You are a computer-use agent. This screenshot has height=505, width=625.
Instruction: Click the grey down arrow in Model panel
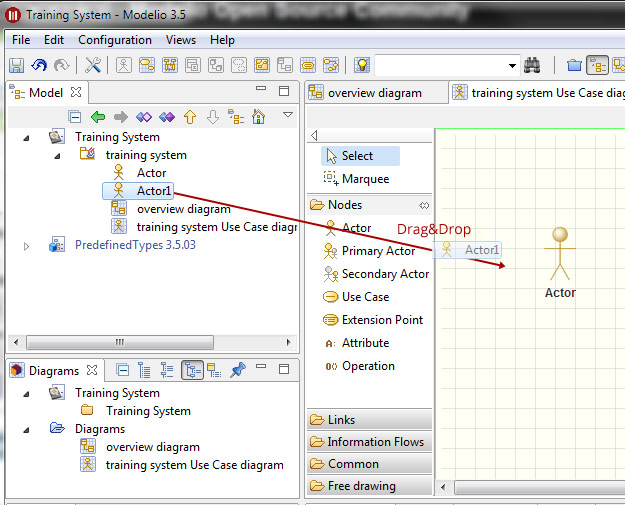pyautogui.click(x=213, y=117)
